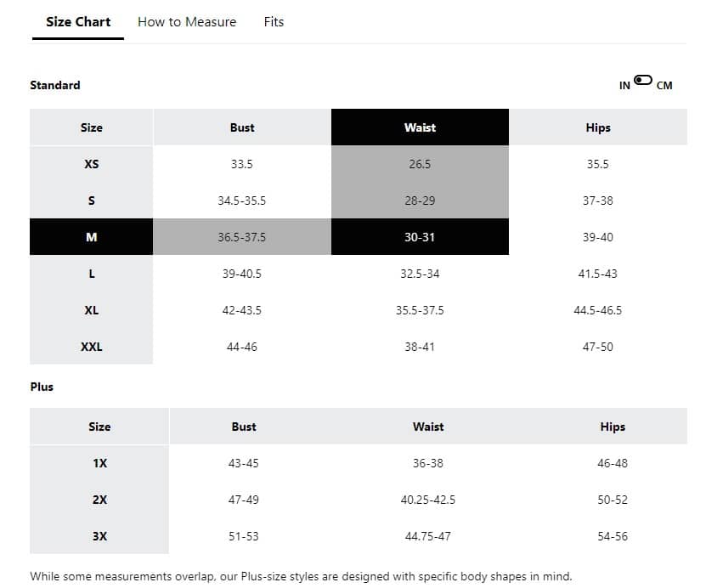
Task: Click the 44.5-46.5 hips cell for XL
Action: [x=598, y=310]
